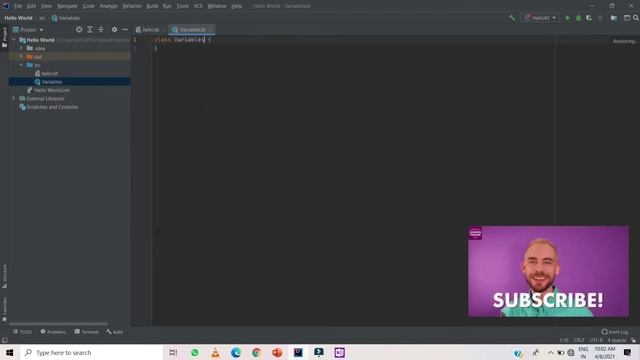
Task: Open the Tools menu
Action: pyautogui.click(x=182, y=6)
